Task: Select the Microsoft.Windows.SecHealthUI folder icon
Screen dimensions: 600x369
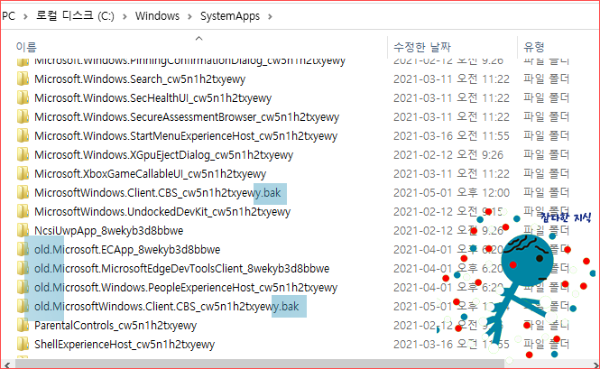Action: click(x=23, y=98)
